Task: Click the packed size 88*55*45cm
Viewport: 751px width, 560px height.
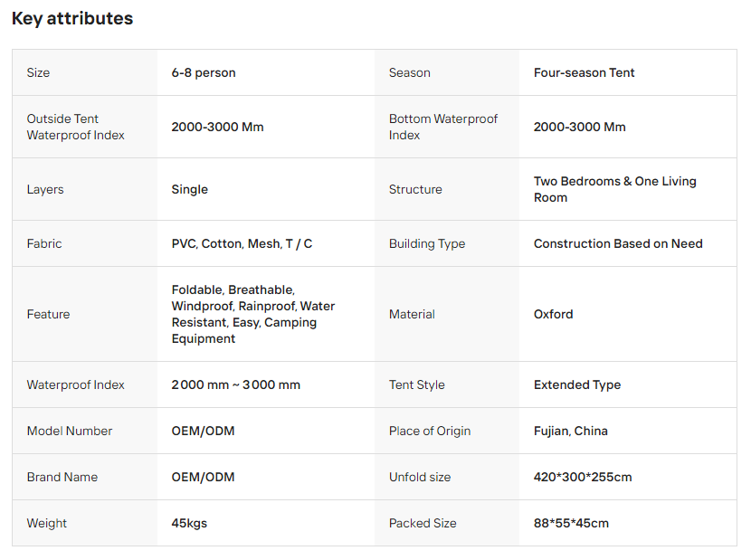Action: click(571, 523)
